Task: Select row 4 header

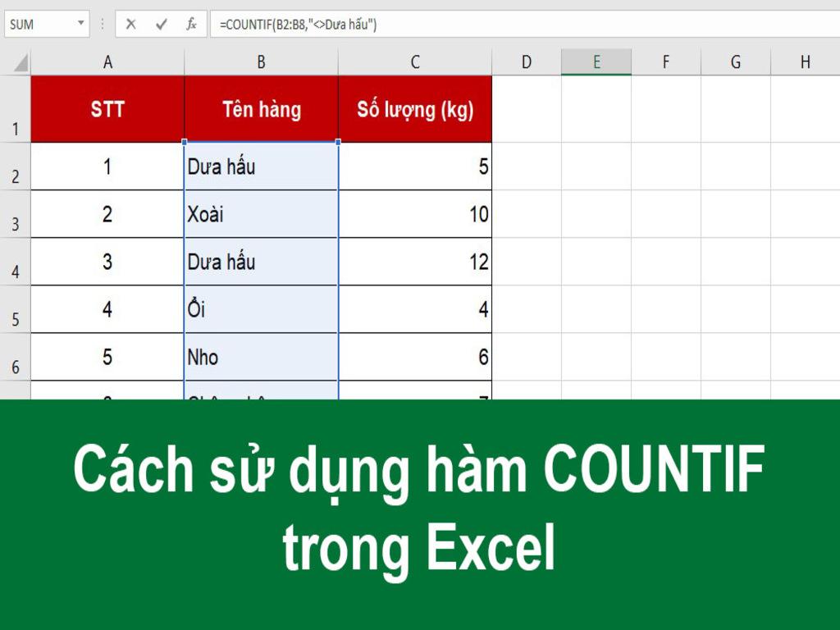Action: tap(16, 262)
